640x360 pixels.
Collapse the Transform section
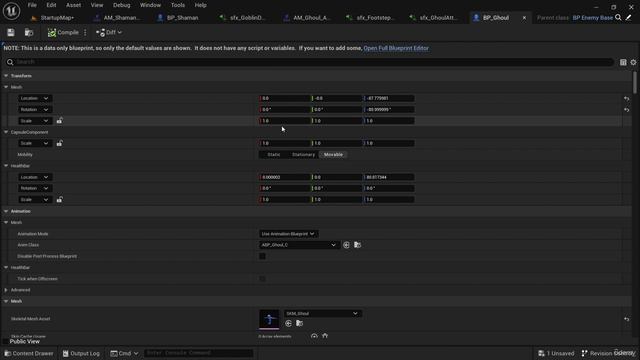6,76
